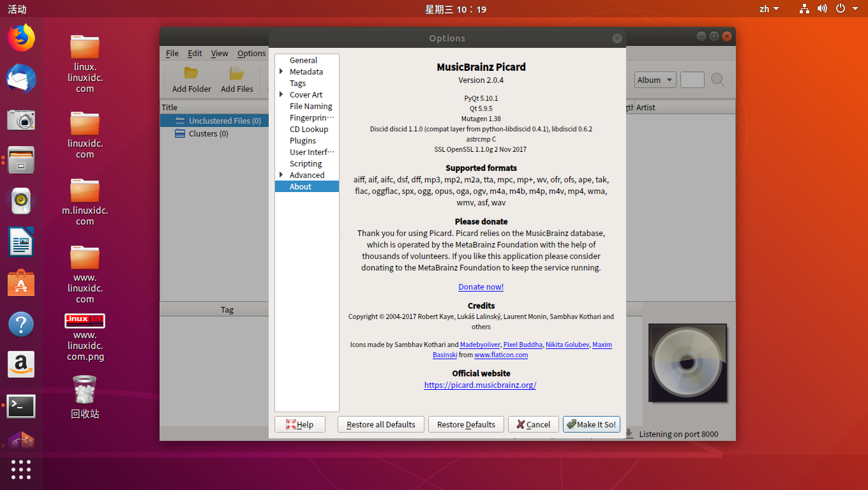Open the Edit menu in Picard
Image resolution: width=868 pixels, height=490 pixels.
click(x=195, y=53)
